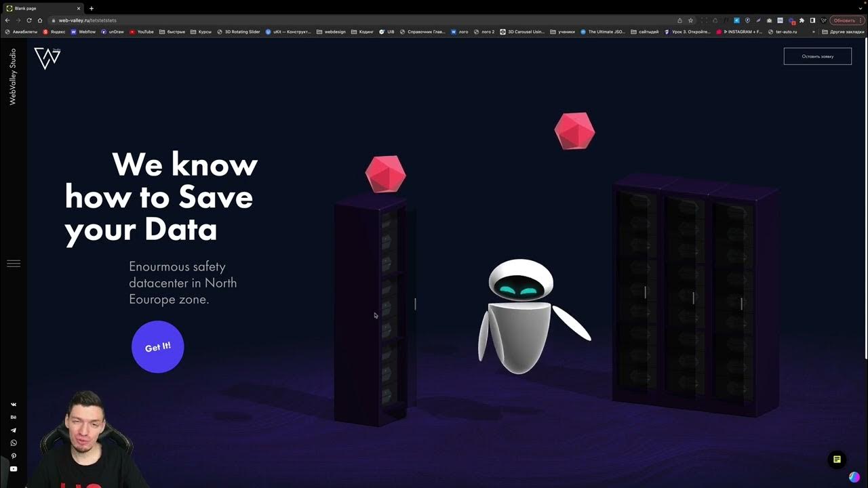
Task: Open the Behance link in the sidebar
Action: pyautogui.click(x=14, y=418)
